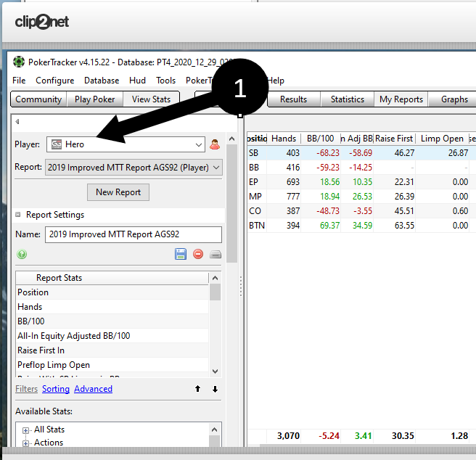Move selected stat down with down arrow
Screen dimensions: 476x460
tap(215, 389)
